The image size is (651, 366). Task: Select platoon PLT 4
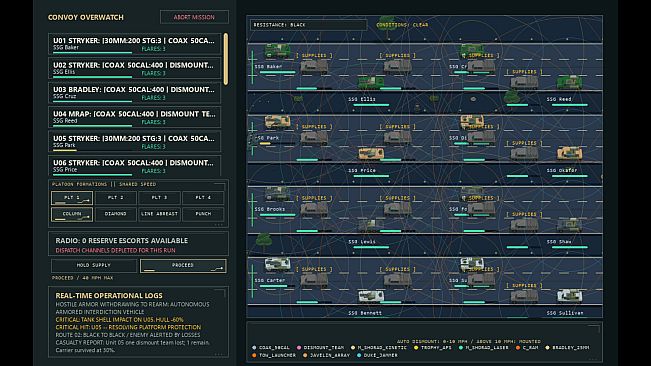(x=203, y=198)
